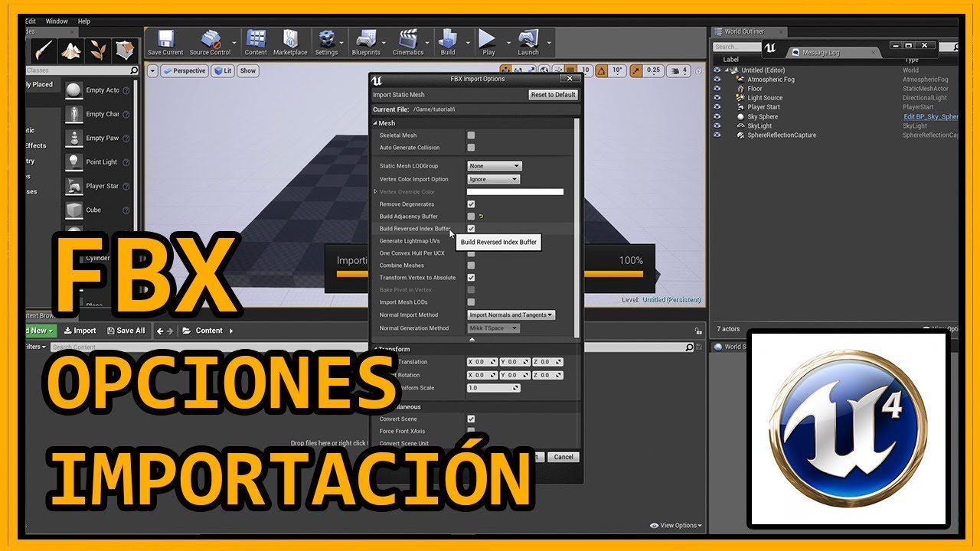Select the Empty Pawn icon in Modes panel
This screenshot has height=551, width=980.
(x=74, y=138)
